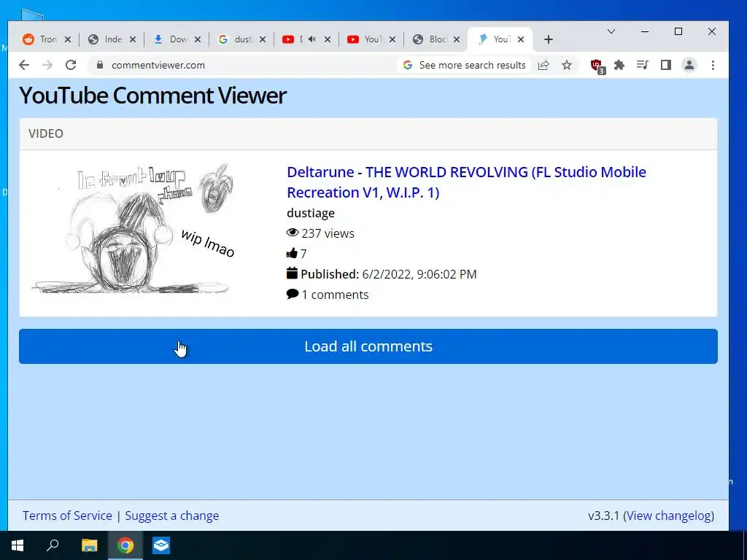Close the active comment viewer tab
This screenshot has height=560, width=747.
[x=521, y=39]
